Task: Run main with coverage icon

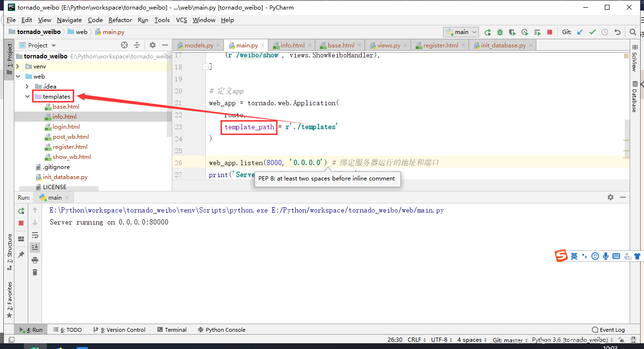Action: [512, 32]
